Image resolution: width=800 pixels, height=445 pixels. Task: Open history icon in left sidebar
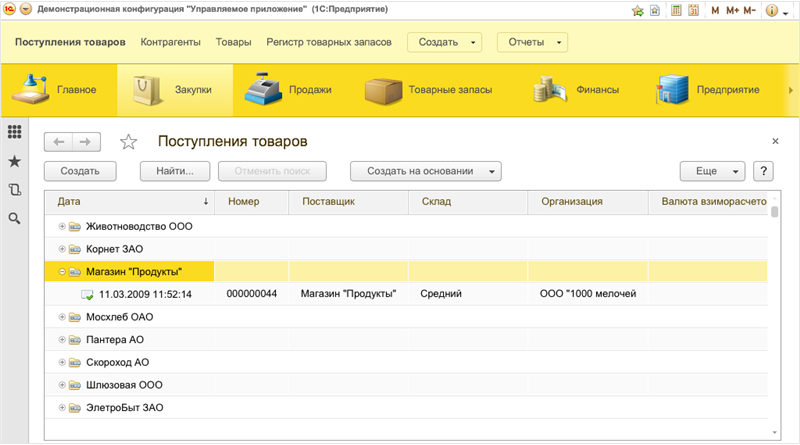(x=15, y=190)
